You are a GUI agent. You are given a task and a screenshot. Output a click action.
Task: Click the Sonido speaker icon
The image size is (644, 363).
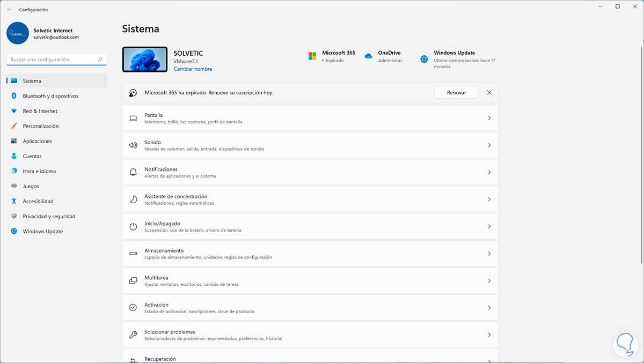tap(134, 145)
